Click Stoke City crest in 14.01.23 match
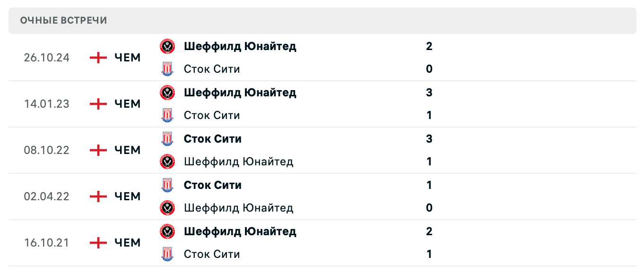644x273 pixels. pos(167,115)
